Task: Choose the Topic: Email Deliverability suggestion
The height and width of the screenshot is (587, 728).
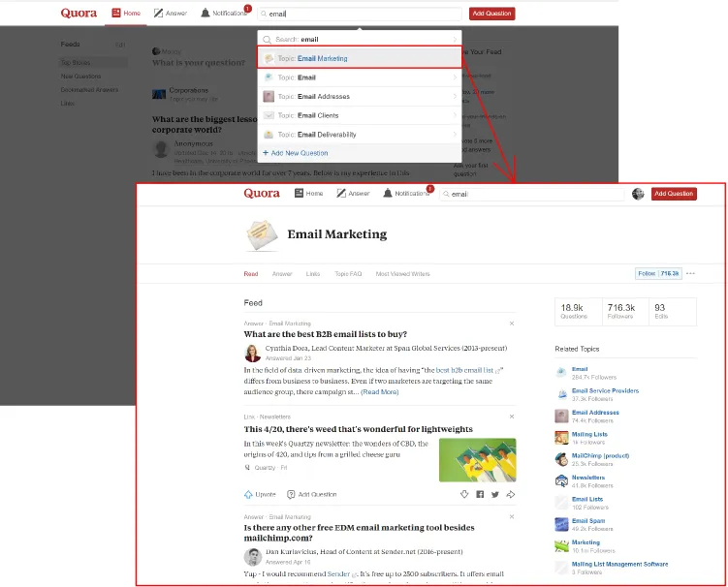Action: 360,135
